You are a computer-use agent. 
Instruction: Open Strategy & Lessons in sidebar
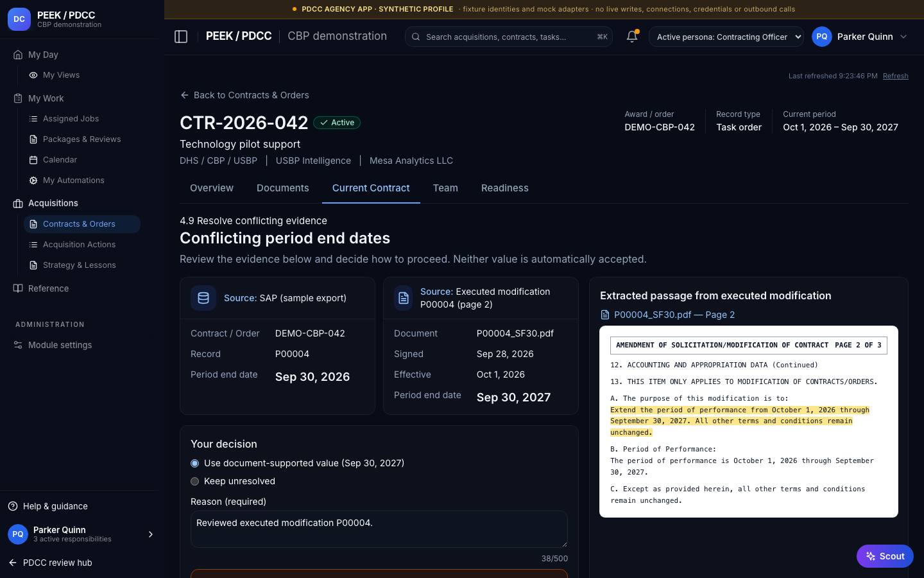pyautogui.click(x=82, y=265)
